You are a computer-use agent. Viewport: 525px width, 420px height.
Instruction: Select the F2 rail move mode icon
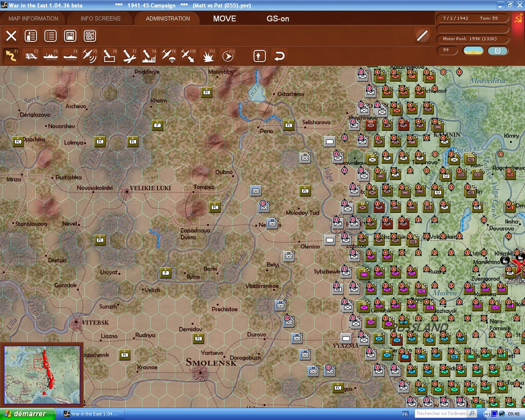pos(31,56)
